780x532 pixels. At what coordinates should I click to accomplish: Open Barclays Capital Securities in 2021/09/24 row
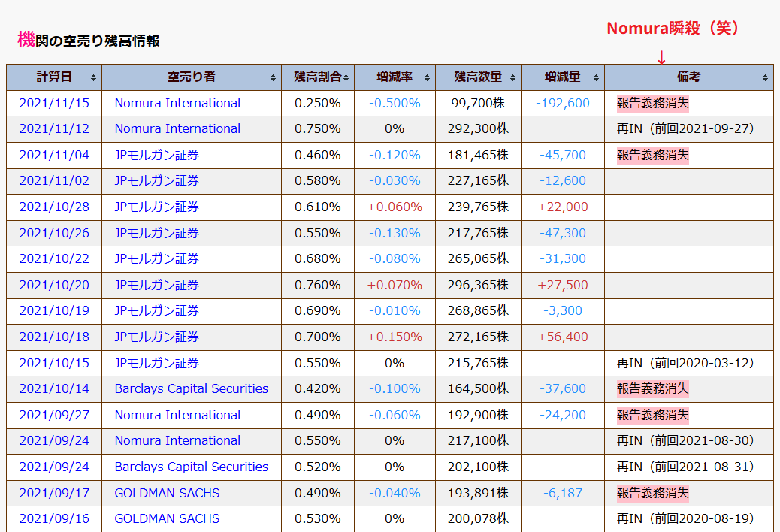191,467
